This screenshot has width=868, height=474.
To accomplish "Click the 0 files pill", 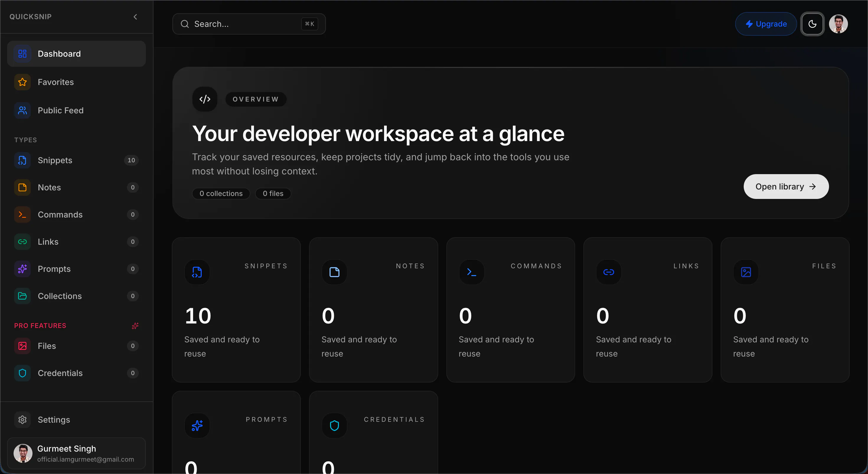I will [273, 193].
